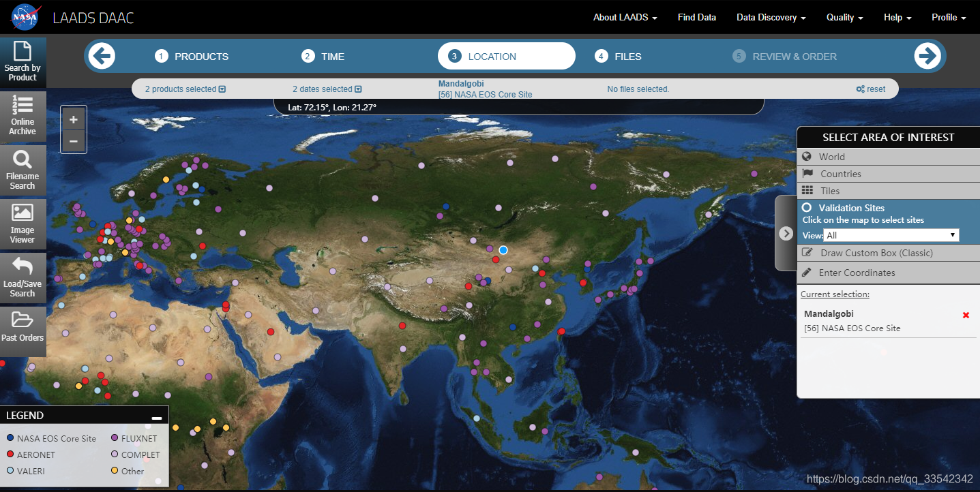Click Other legend yellow swatch

(115, 471)
